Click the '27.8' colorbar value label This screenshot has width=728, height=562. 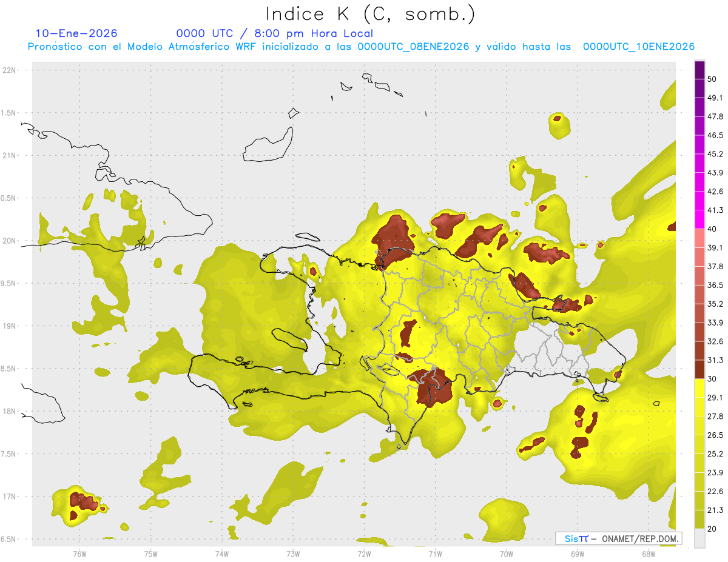pyautogui.click(x=715, y=416)
